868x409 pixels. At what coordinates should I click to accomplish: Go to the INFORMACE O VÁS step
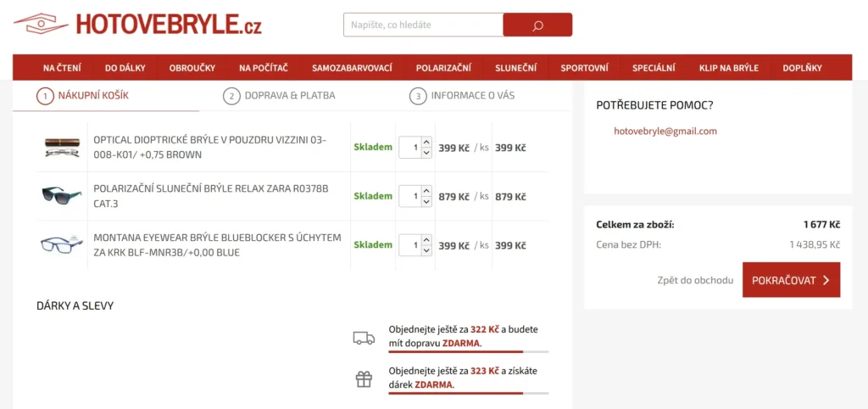[x=462, y=96]
